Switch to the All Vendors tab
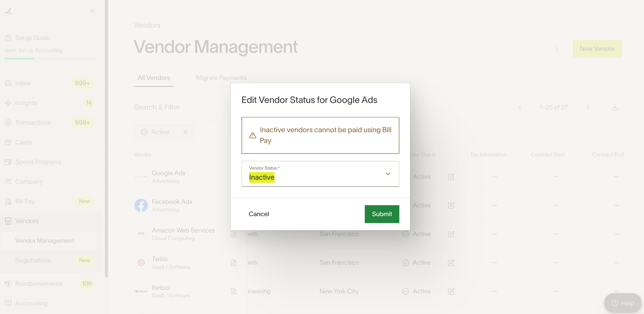The height and width of the screenshot is (314, 644). click(x=154, y=78)
